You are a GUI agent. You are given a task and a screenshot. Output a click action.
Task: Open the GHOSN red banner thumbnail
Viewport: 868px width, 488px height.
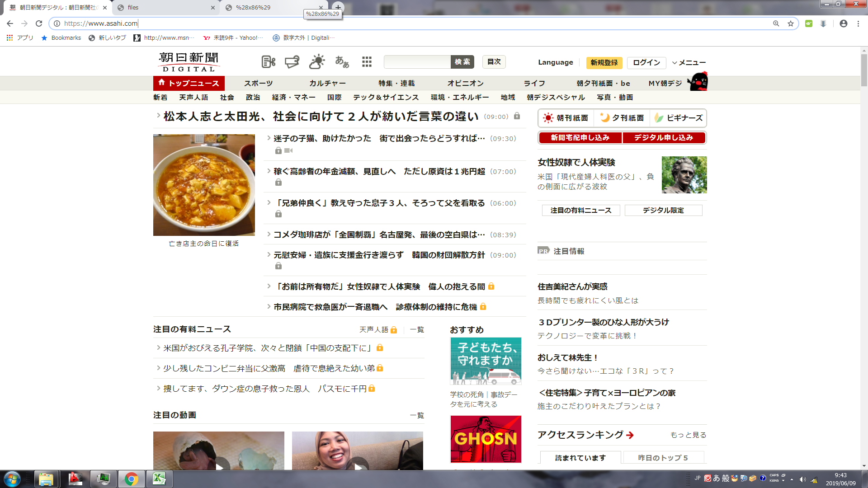(x=486, y=439)
